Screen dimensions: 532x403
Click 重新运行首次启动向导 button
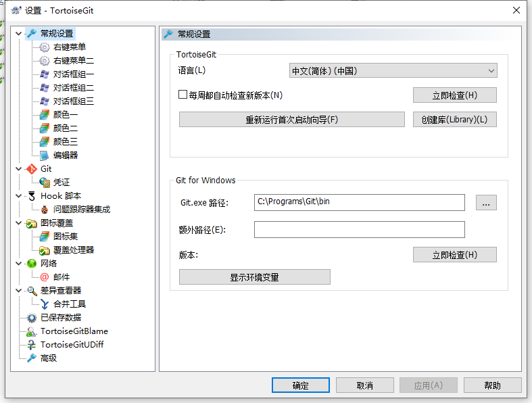[292, 120]
